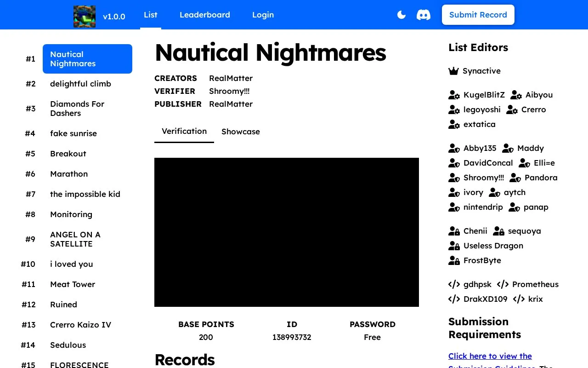The width and height of the screenshot is (588, 368).
Task: Select the Verification video tab
Action: [x=184, y=132]
